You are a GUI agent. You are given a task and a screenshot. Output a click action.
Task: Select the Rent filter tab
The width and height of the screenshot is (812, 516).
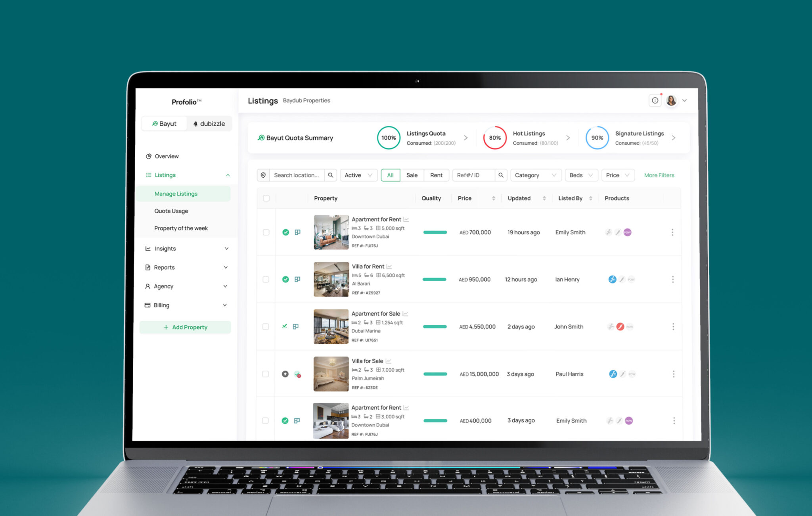pyautogui.click(x=436, y=175)
